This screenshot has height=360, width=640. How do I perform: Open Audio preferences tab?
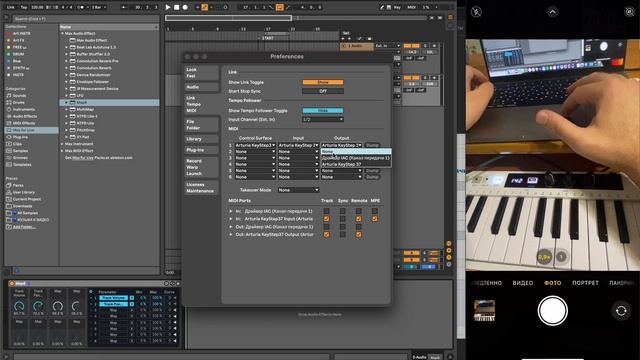point(202,87)
